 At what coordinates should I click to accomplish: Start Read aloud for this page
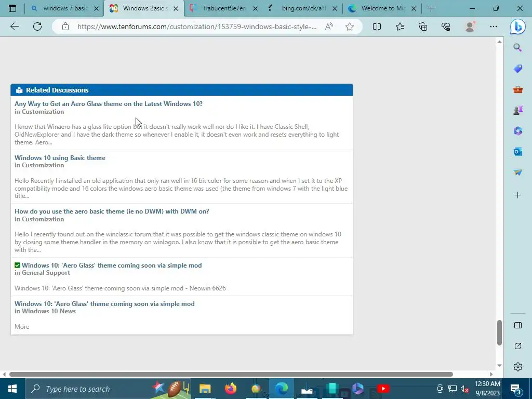coord(329,26)
